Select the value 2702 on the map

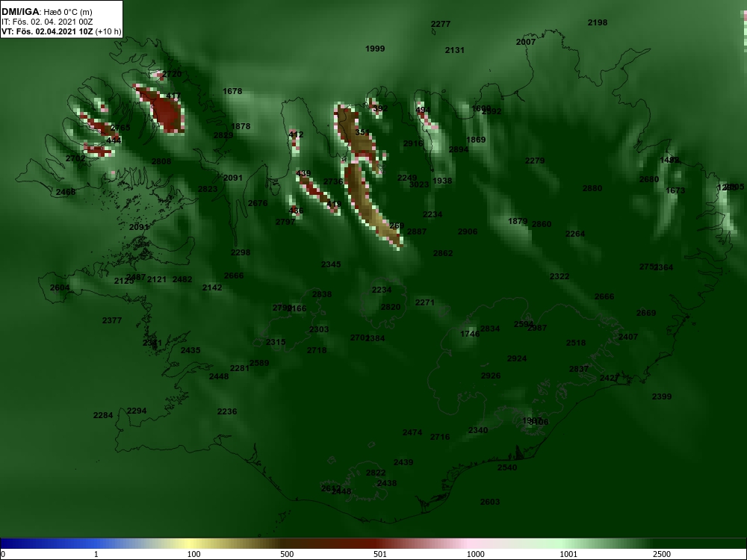[x=75, y=158]
